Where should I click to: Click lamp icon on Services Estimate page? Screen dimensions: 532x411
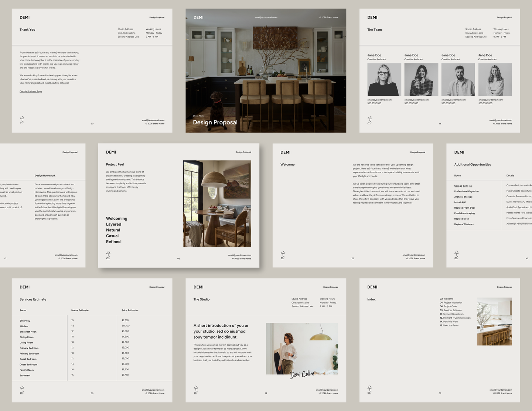[x=22, y=390]
